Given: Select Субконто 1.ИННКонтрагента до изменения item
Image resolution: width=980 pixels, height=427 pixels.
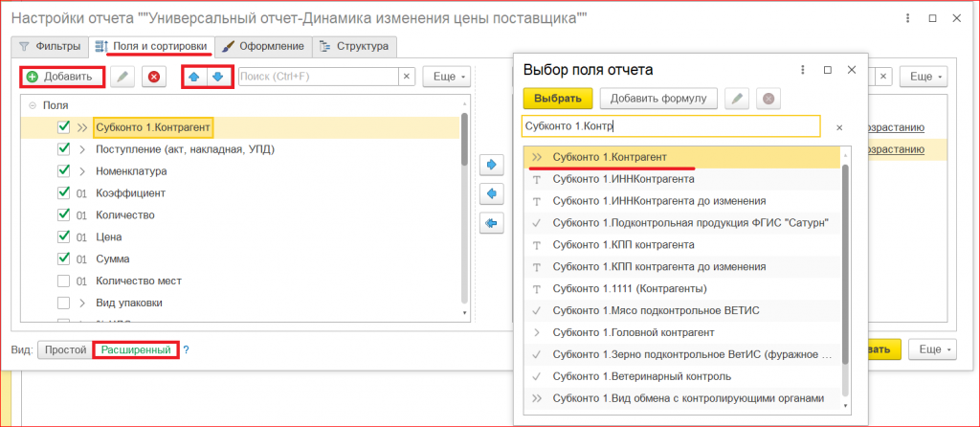Looking at the screenshot, I should click(681, 201).
